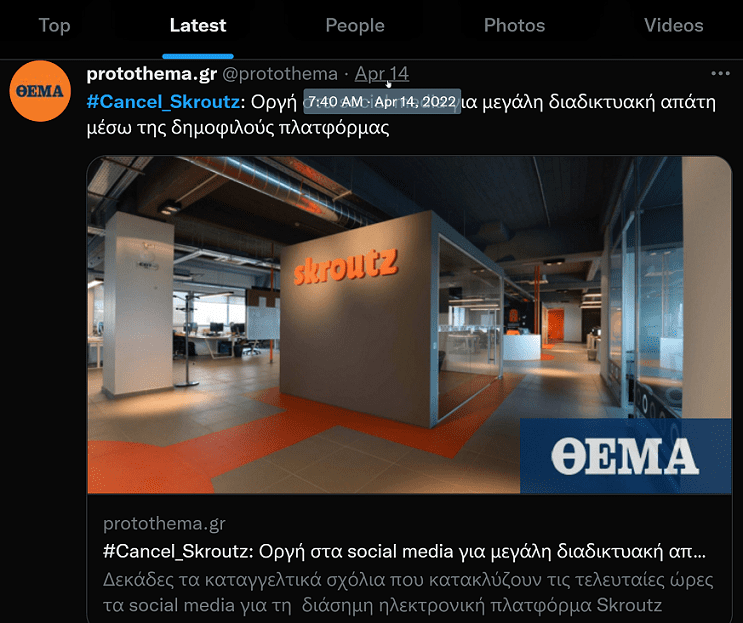This screenshot has width=743, height=623.
Task: Go to the Videos tab
Action: pos(673,26)
